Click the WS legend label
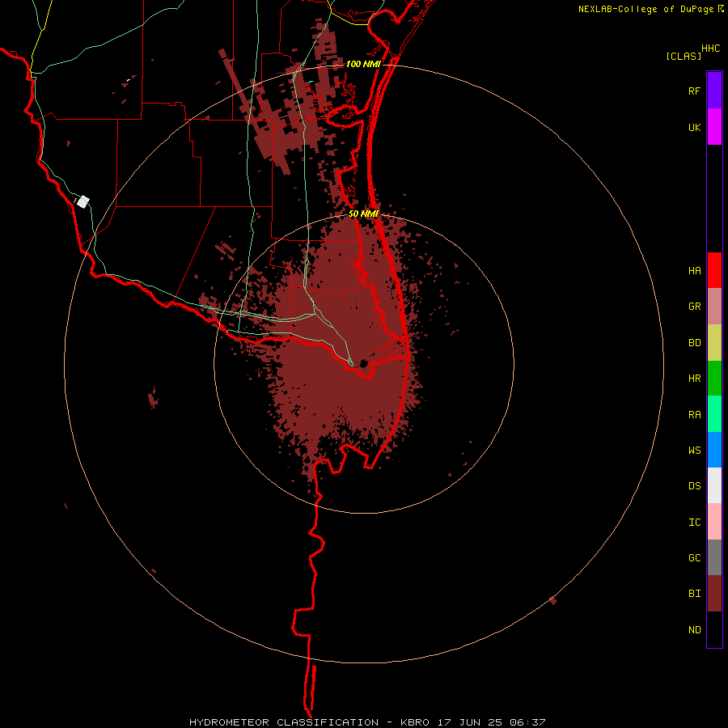This screenshot has height=728, width=728. (x=694, y=451)
